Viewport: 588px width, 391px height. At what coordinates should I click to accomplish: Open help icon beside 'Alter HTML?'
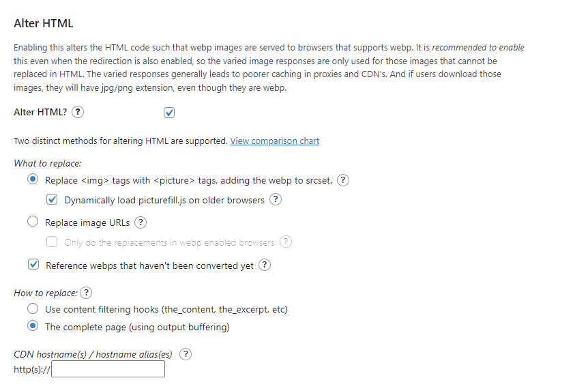(x=78, y=112)
